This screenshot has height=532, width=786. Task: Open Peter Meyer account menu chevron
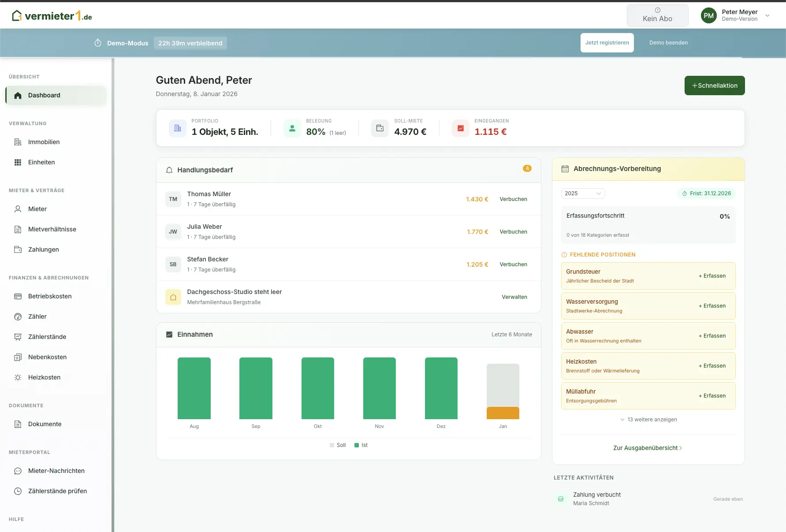point(767,15)
